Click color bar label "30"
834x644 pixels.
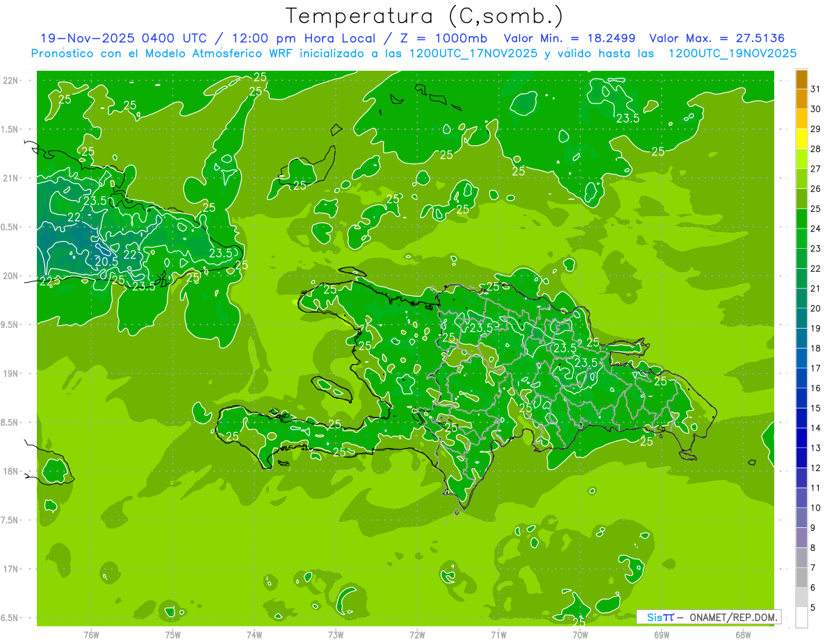pos(816,109)
